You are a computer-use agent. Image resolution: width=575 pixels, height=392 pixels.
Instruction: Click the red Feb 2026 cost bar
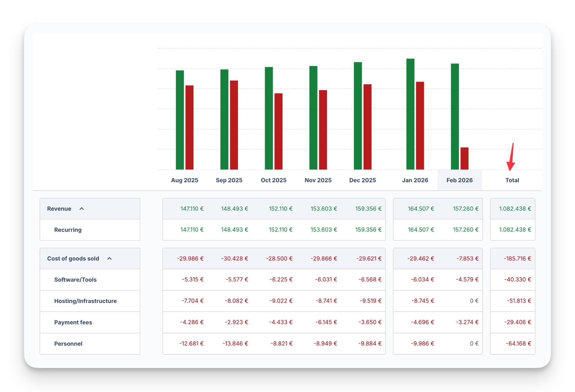pos(464,158)
